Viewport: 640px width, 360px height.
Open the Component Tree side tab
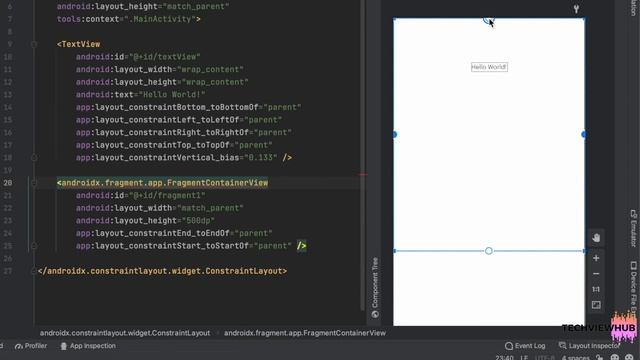pos(375,287)
